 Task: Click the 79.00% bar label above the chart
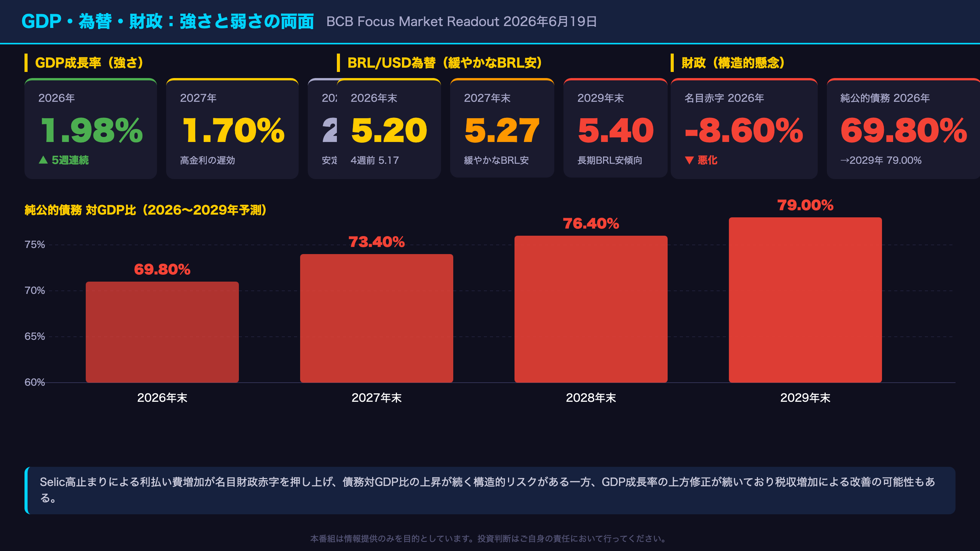tap(805, 205)
